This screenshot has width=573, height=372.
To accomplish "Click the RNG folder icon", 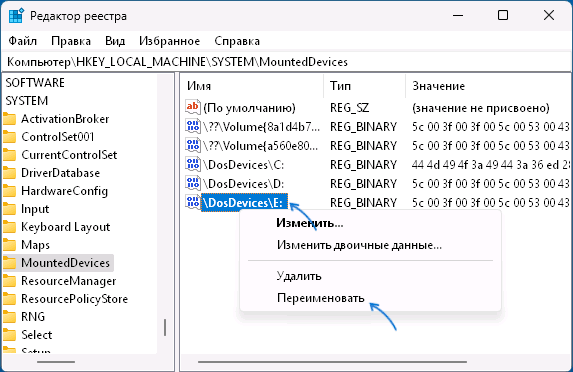I will 10,317.
